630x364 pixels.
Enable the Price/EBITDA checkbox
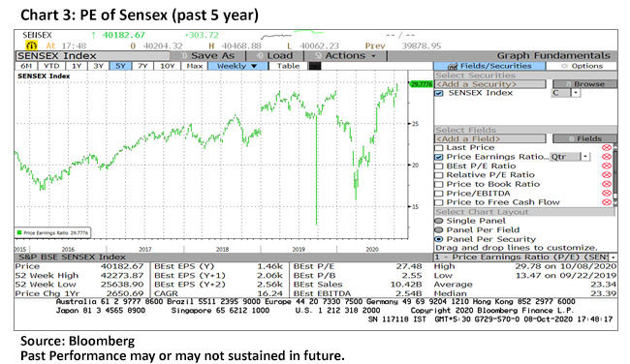pyautogui.click(x=439, y=194)
